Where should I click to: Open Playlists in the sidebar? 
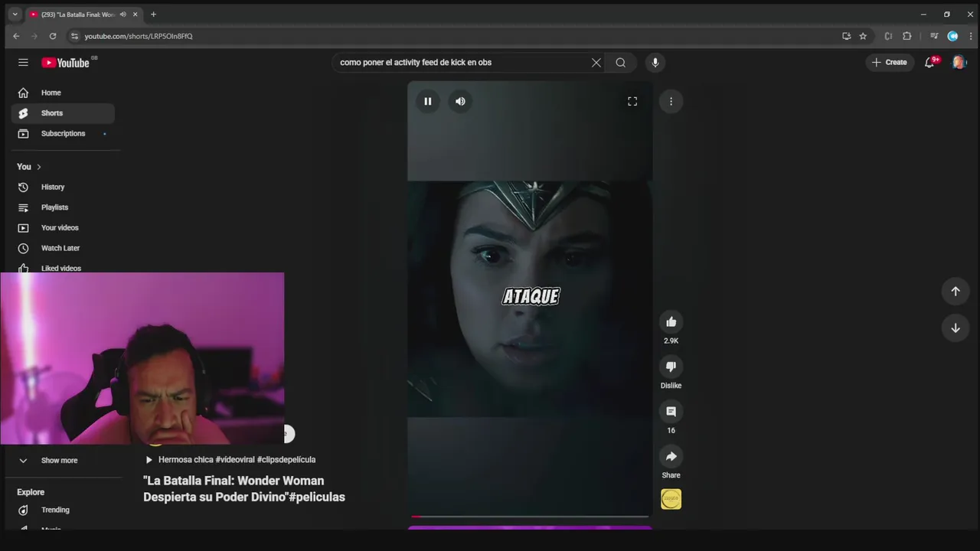[63, 207]
